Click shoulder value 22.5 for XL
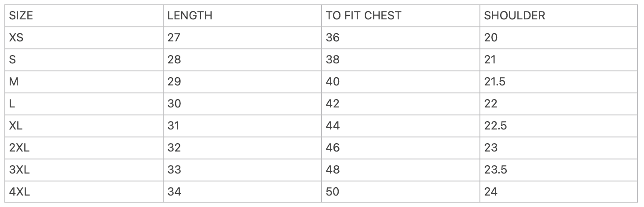Screen dimensions: 644x207 pyautogui.click(x=496, y=126)
